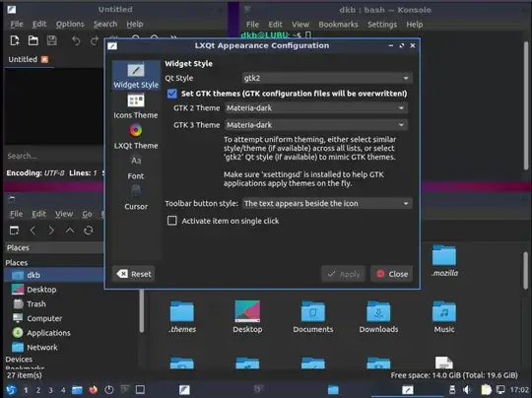Open the .mozilla folder
This screenshot has height=398, width=532.
click(444, 260)
